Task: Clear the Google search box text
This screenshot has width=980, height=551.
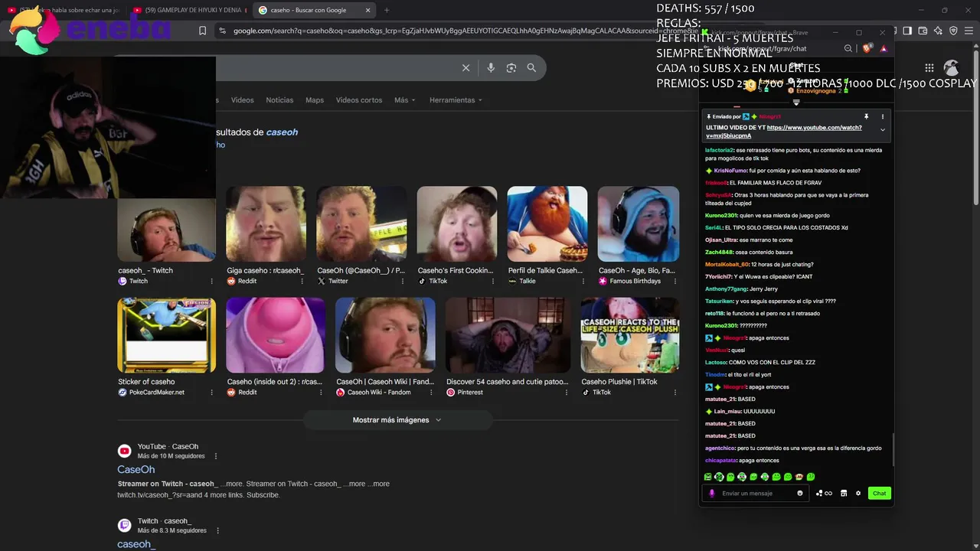Action: pos(465,68)
